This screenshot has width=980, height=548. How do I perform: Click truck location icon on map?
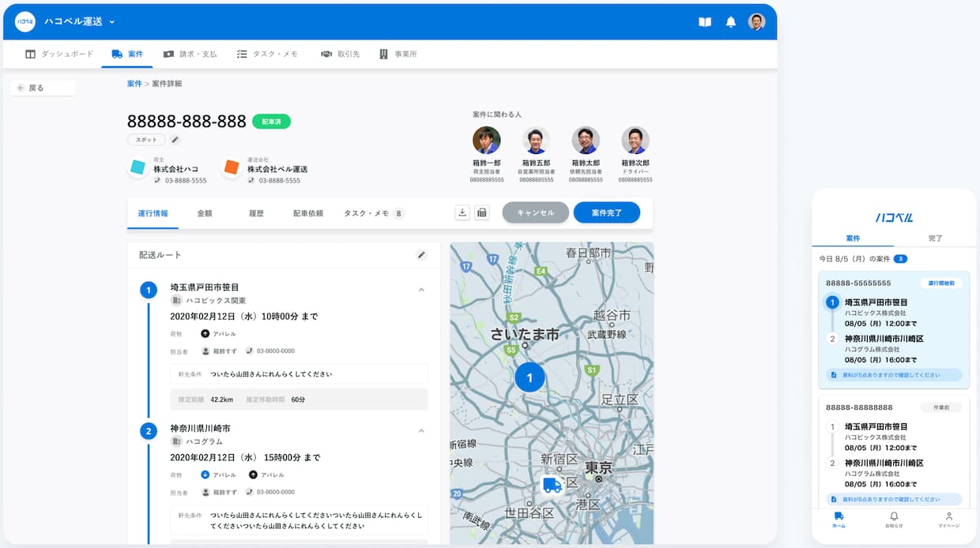click(552, 485)
